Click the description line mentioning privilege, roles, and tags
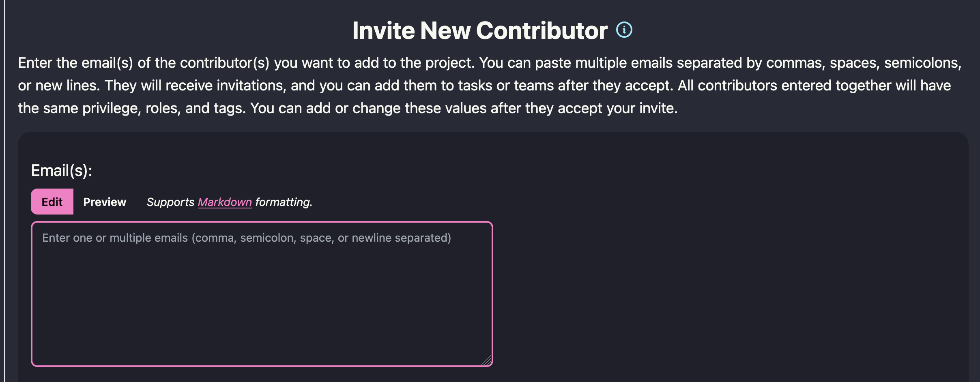Screen dimensions: 980x382 [x=348, y=108]
